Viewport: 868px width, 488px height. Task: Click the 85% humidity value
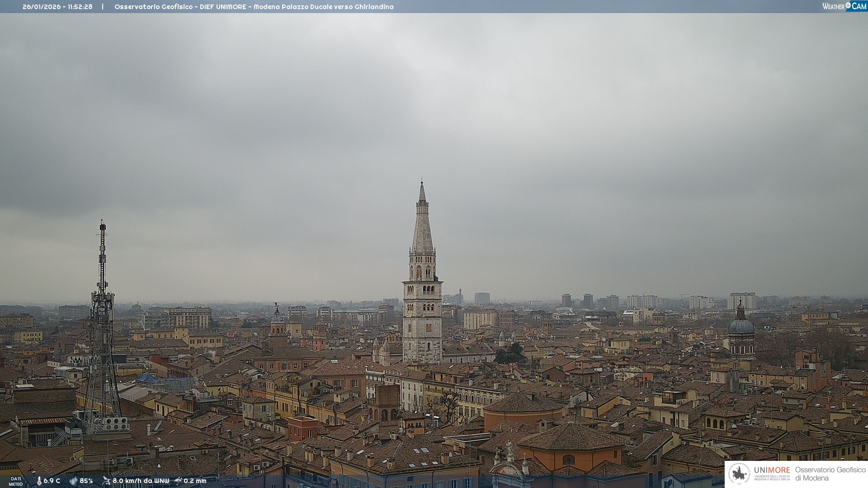pyautogui.click(x=86, y=481)
